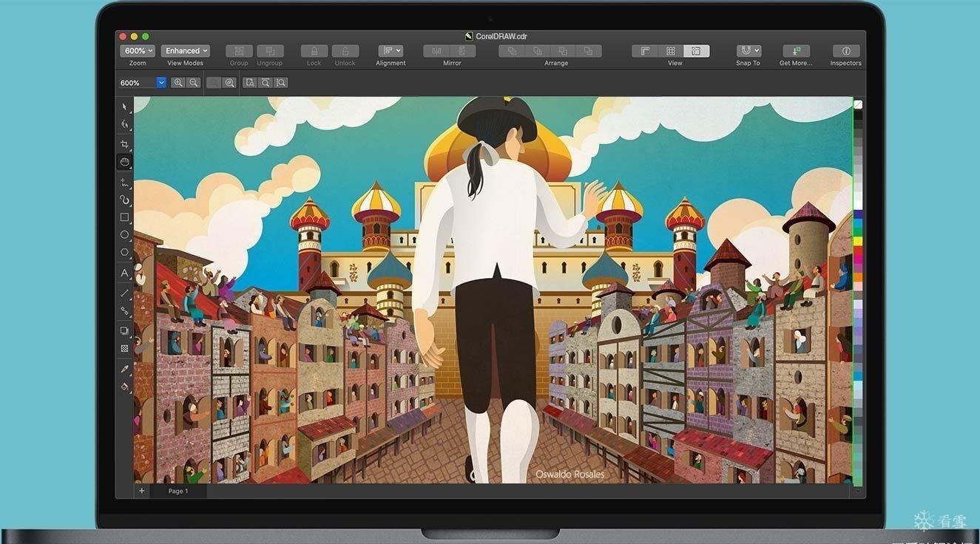
Task: Open the Enhanced view modes dropdown
Action: coord(185,51)
